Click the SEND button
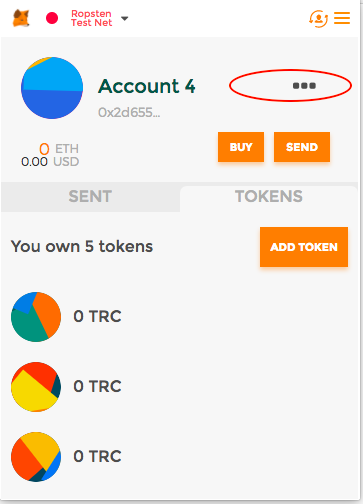This screenshot has height=504, width=363. [302, 147]
